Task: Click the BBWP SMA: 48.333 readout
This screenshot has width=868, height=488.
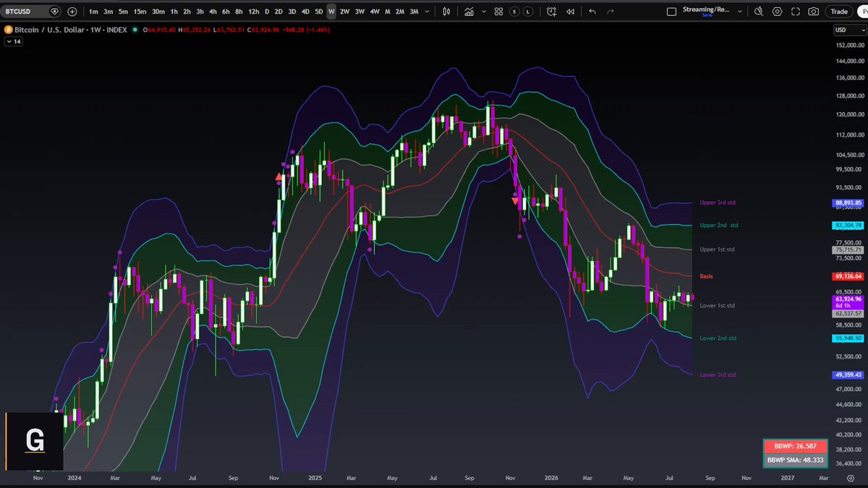Action: point(794,460)
